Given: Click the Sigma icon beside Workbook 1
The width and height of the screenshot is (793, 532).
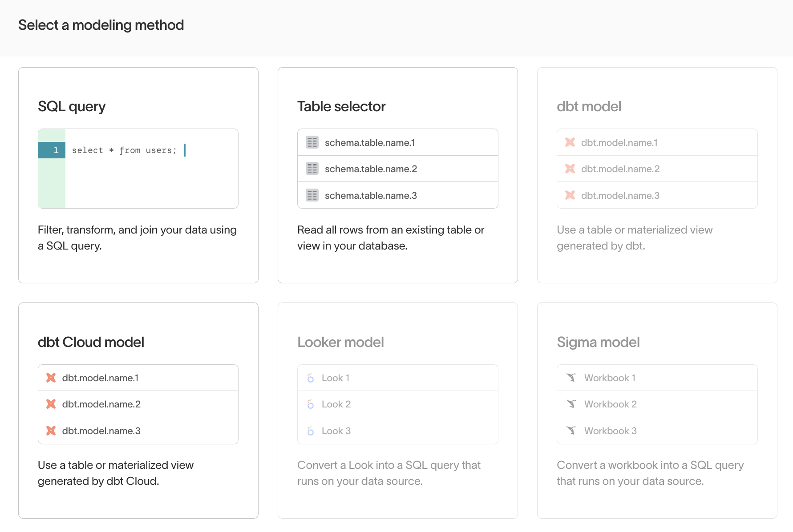Looking at the screenshot, I should 571,378.
